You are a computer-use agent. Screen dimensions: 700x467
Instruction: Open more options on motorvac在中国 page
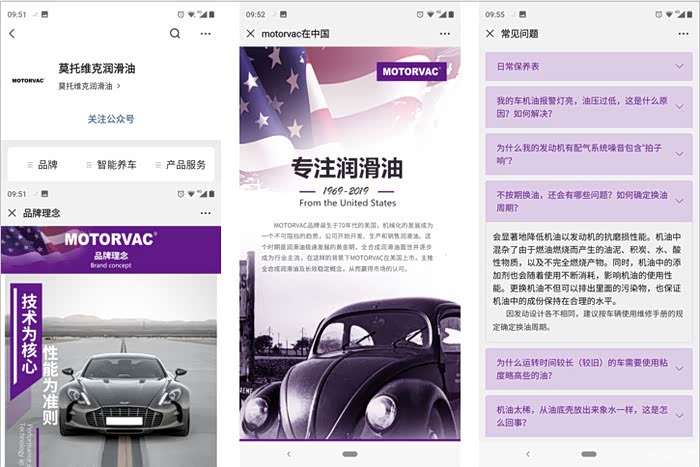(x=445, y=33)
